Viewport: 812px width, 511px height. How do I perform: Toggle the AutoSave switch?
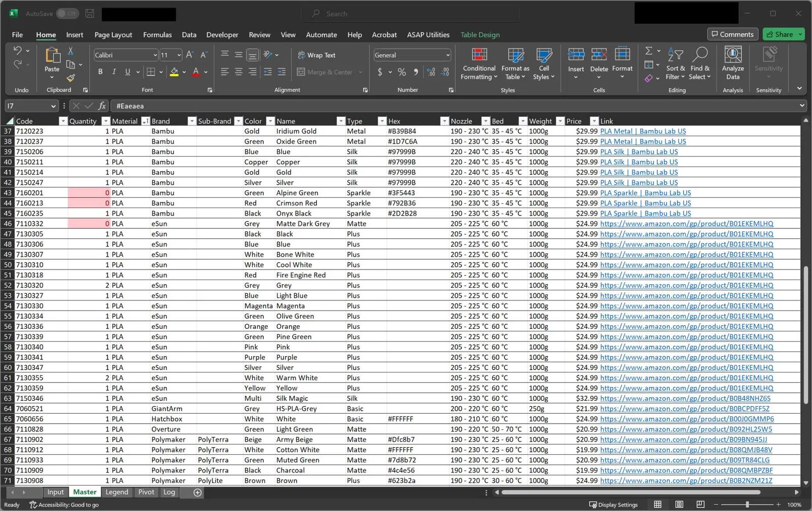tap(67, 14)
